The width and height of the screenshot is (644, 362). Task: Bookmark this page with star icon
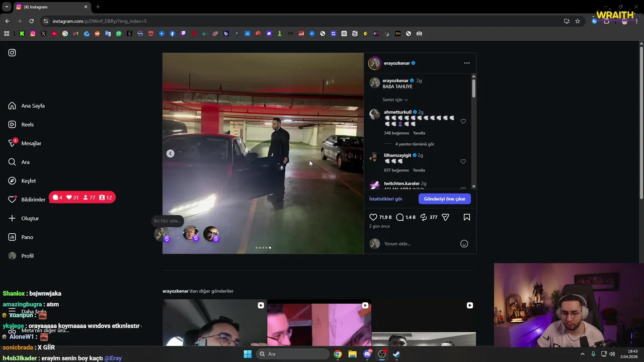pyautogui.click(x=578, y=21)
